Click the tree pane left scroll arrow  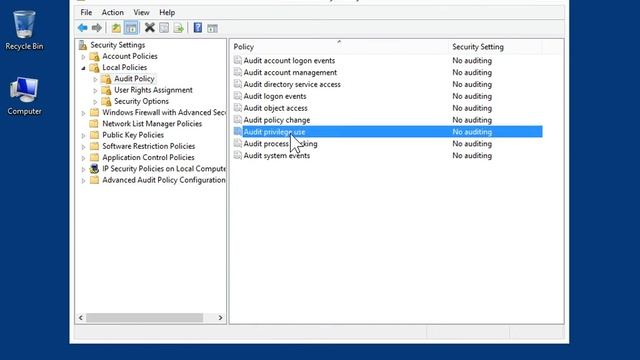click(81, 318)
